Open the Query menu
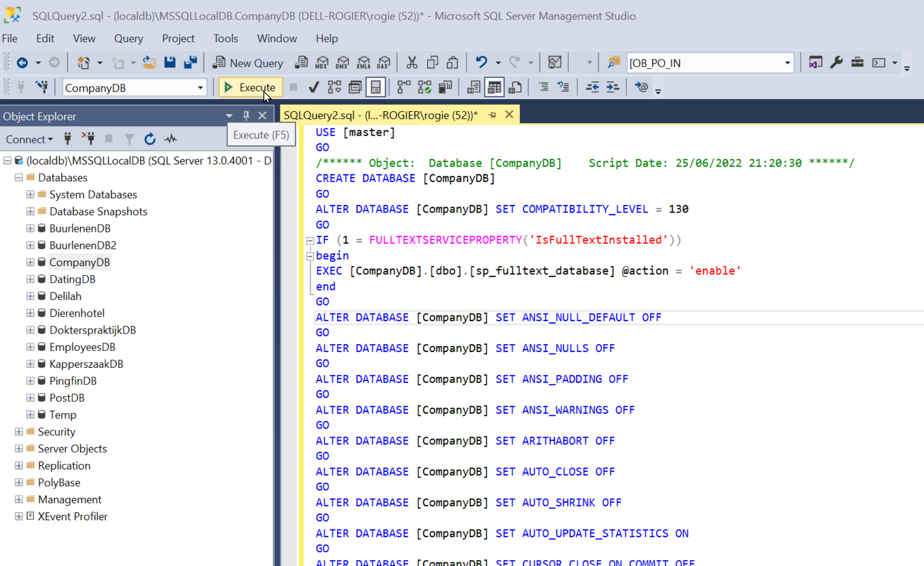924x566 pixels. [x=128, y=39]
